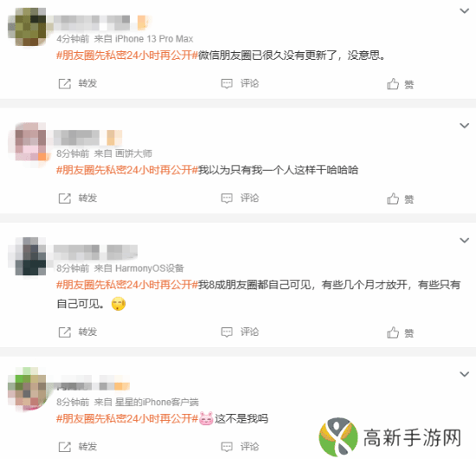
Task: Click the repost icon on the iPhone 13 Pro Max post
Action: point(64,83)
